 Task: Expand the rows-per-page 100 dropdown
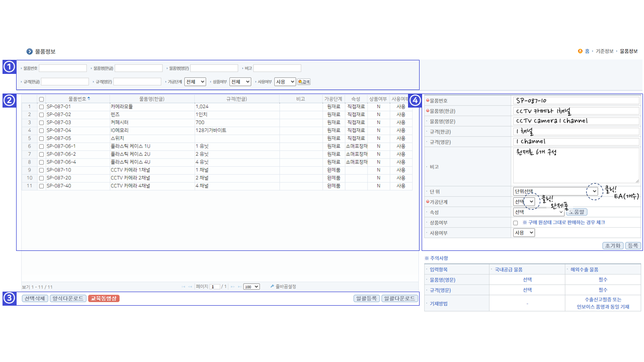[x=251, y=287]
